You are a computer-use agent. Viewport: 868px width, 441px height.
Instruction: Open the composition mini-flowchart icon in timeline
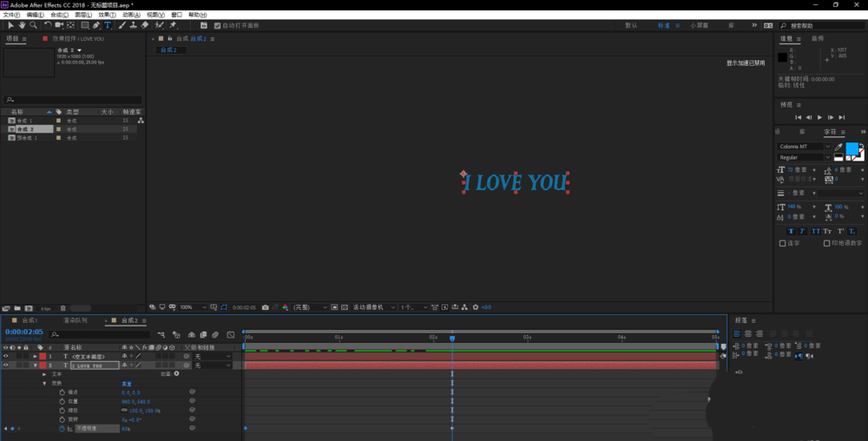(161, 335)
